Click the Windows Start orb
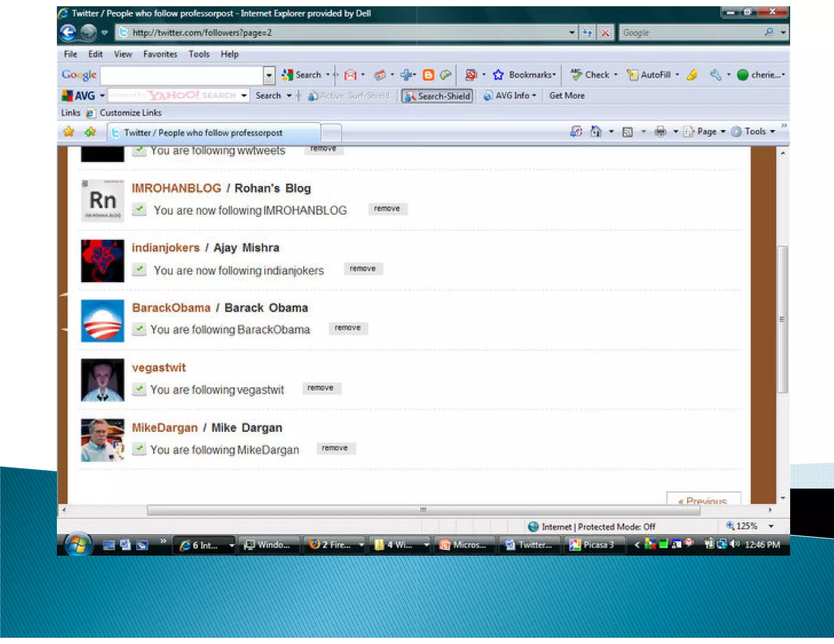The height and width of the screenshot is (644, 834). pos(78,544)
